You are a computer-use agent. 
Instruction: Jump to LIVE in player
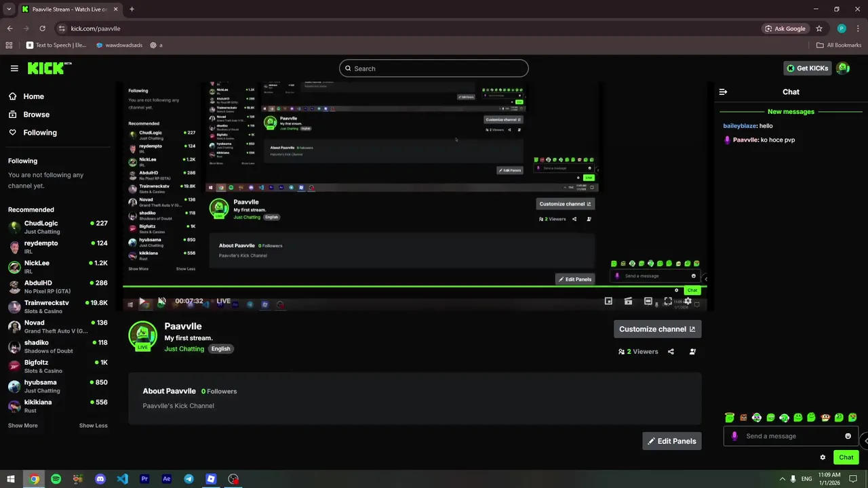[223, 301]
